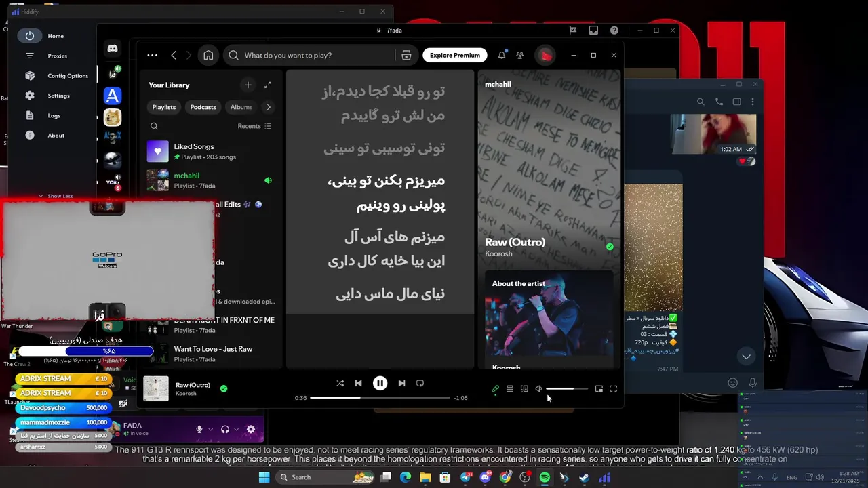The image size is (868, 488).
Task: Create new playlist with plus icon
Action: point(248,85)
